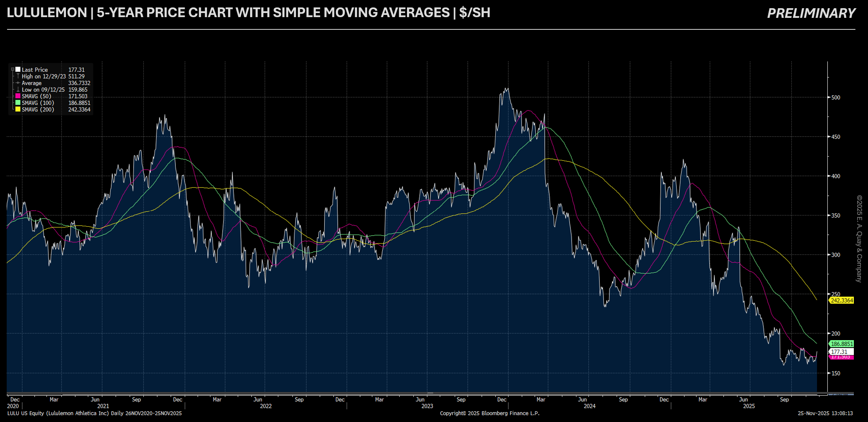Image resolution: width=868 pixels, height=422 pixels.
Task: Click the yellow SMAVG (200) swatch
Action: point(18,109)
